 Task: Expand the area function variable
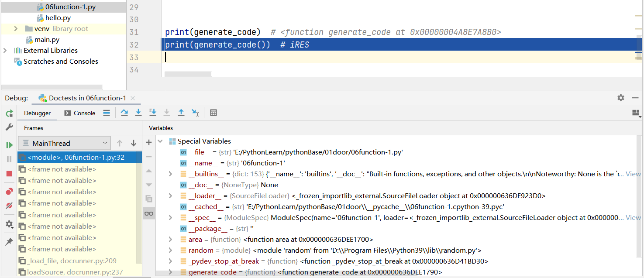(x=171, y=240)
